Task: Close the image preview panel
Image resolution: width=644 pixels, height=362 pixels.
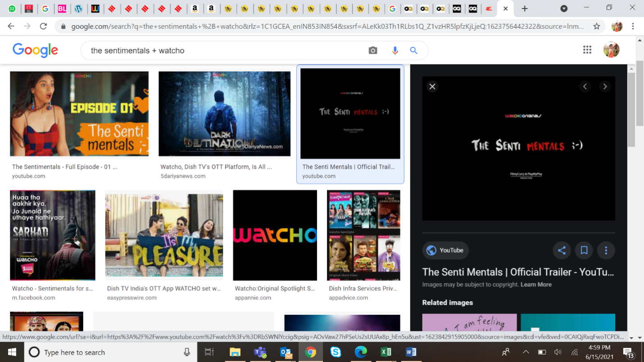Action: click(x=432, y=86)
